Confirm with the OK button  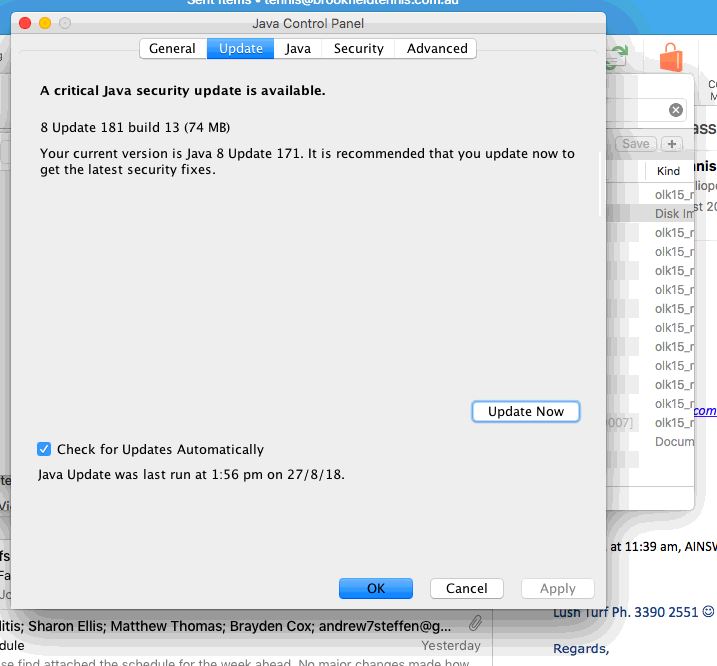tap(375, 588)
